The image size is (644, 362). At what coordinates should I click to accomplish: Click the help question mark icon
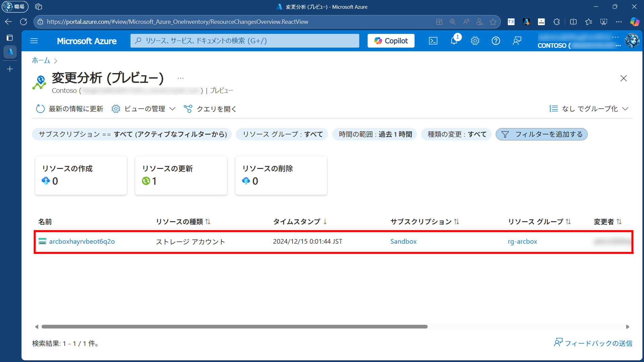click(x=496, y=41)
